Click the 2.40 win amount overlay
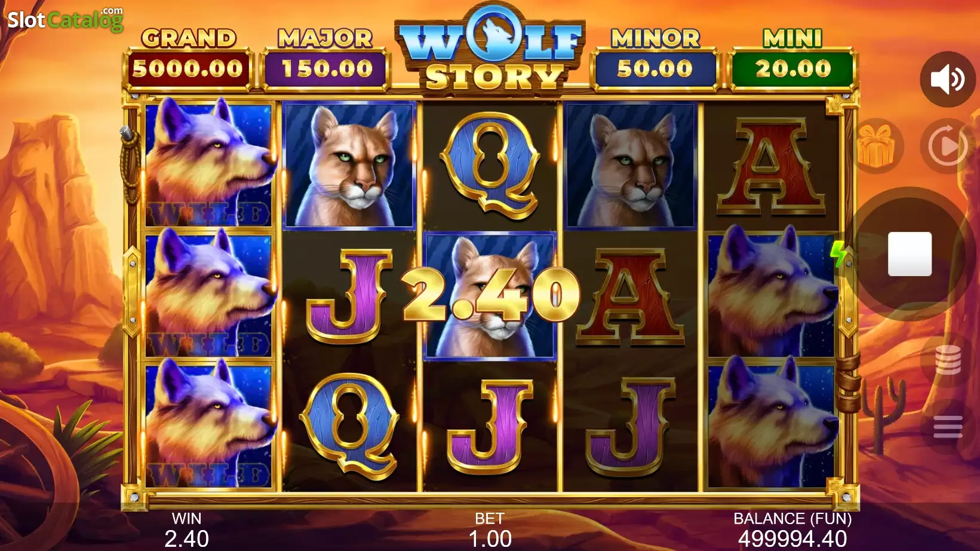The height and width of the screenshot is (551, 980). coord(491,294)
